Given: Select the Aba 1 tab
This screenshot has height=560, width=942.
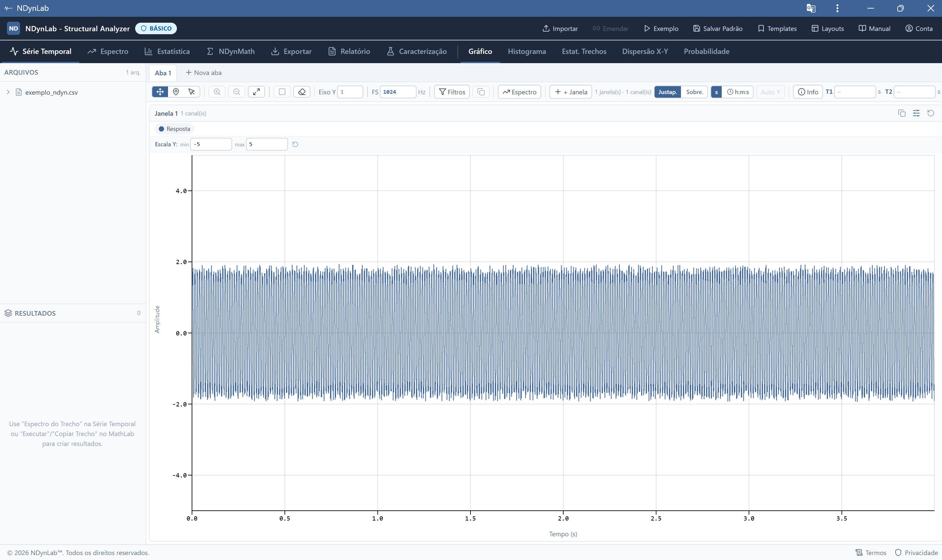Looking at the screenshot, I should coord(163,73).
